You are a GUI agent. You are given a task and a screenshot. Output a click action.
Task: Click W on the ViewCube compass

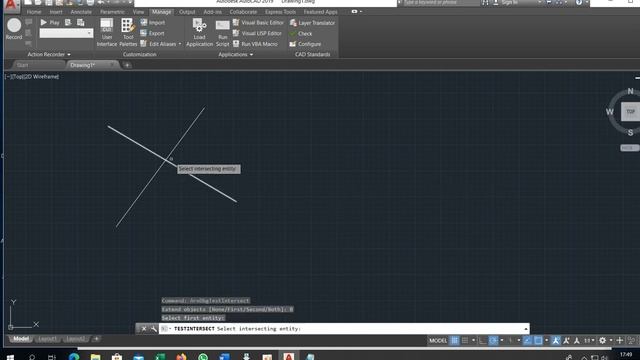click(x=609, y=111)
